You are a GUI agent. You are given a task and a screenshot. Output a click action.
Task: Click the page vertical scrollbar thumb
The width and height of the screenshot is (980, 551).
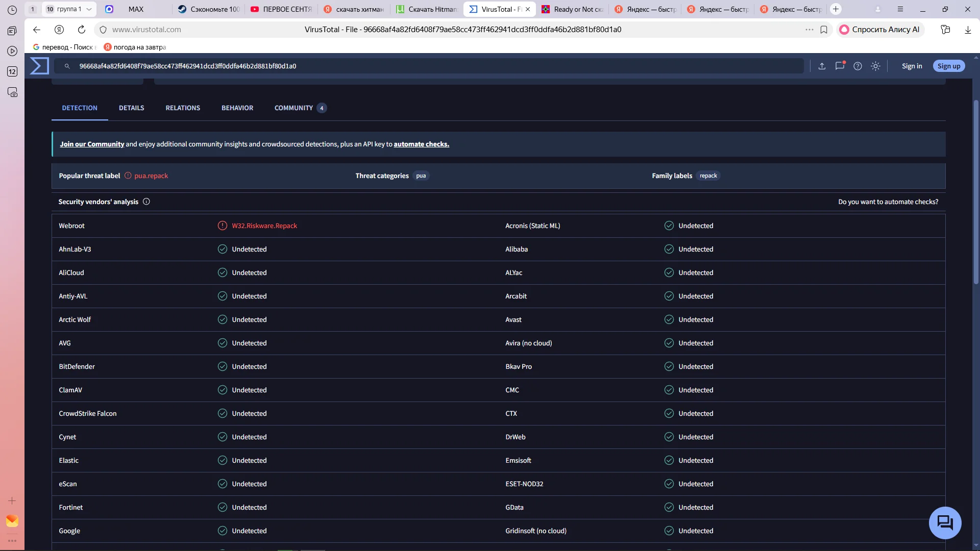[x=976, y=191]
